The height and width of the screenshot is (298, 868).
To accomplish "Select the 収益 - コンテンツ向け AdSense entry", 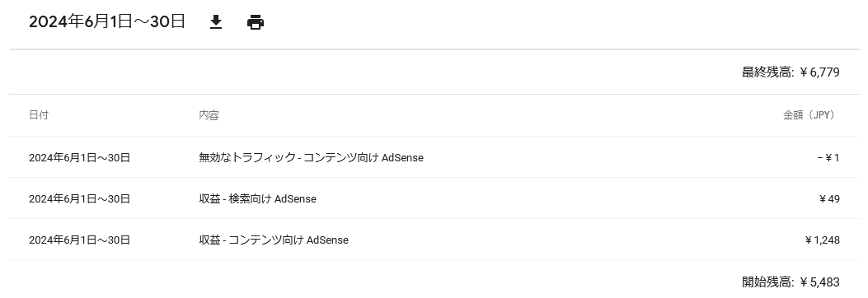I will coord(274,240).
